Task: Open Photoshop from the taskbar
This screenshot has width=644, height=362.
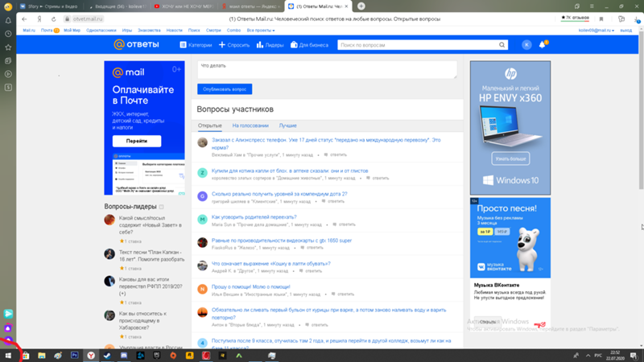Action: click(x=74, y=356)
